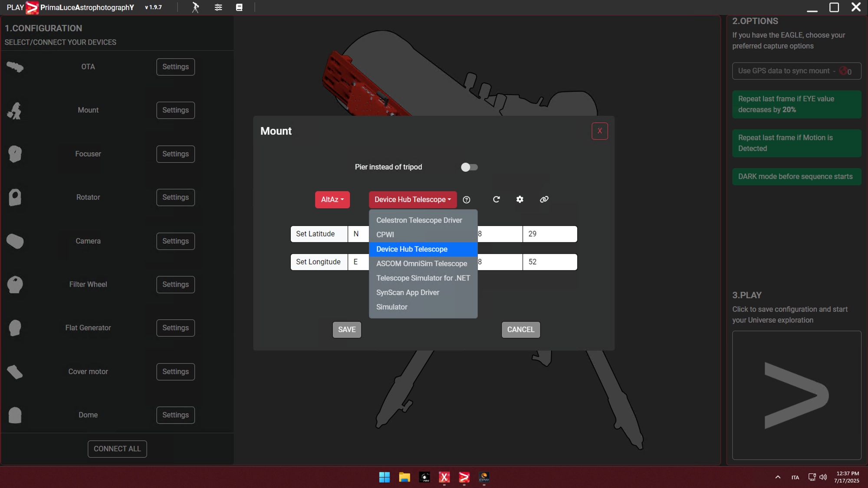The image size is (868, 488).
Task: Open the CPWI app in the taskbar
Action: [x=484, y=477]
